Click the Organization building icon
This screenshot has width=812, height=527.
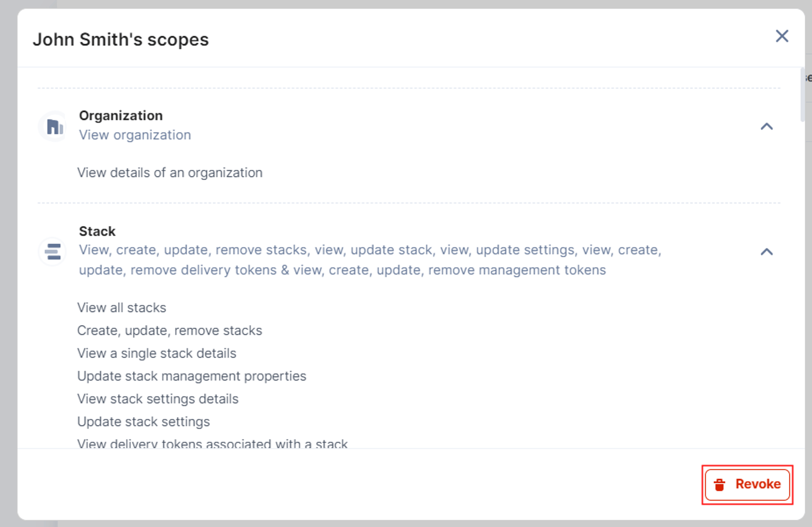pyautogui.click(x=55, y=126)
